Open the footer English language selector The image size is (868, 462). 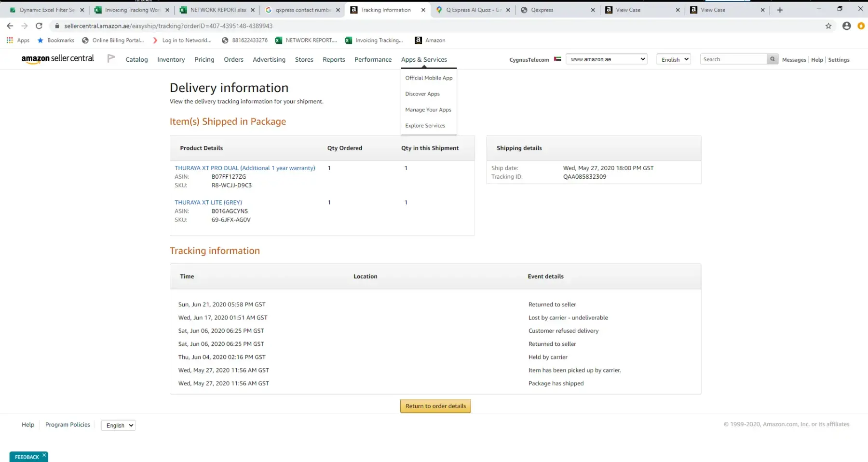118,425
